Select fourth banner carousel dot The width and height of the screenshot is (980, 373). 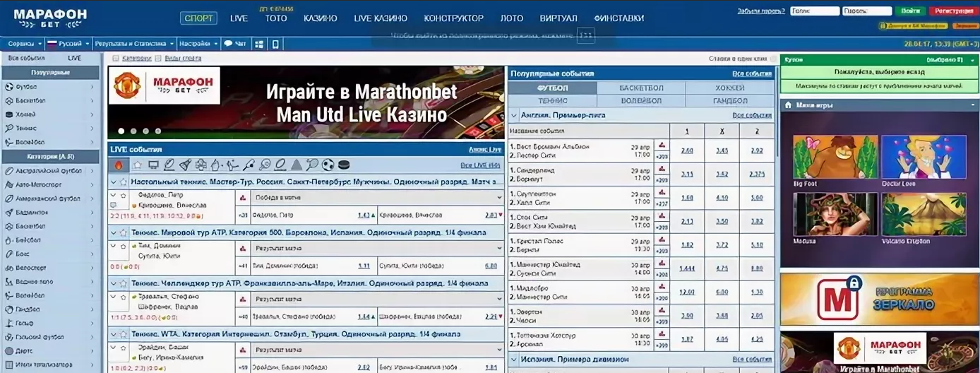pos(157,131)
